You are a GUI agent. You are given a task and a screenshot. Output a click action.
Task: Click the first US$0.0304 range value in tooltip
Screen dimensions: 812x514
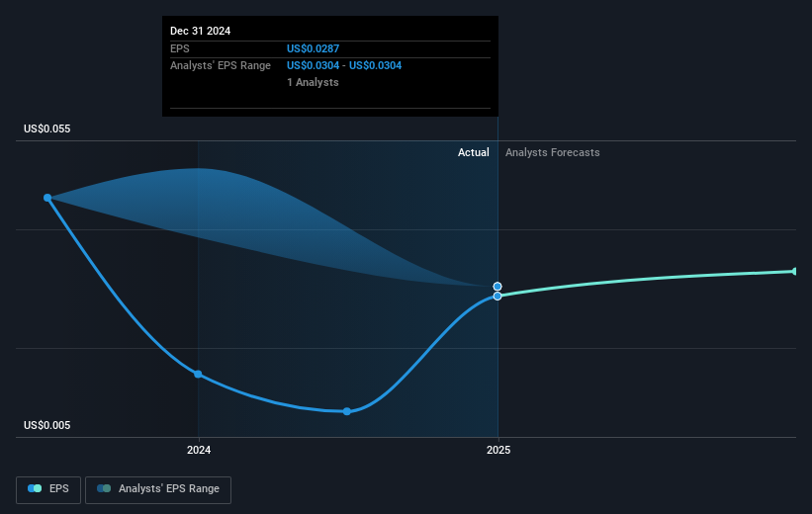[313, 66]
